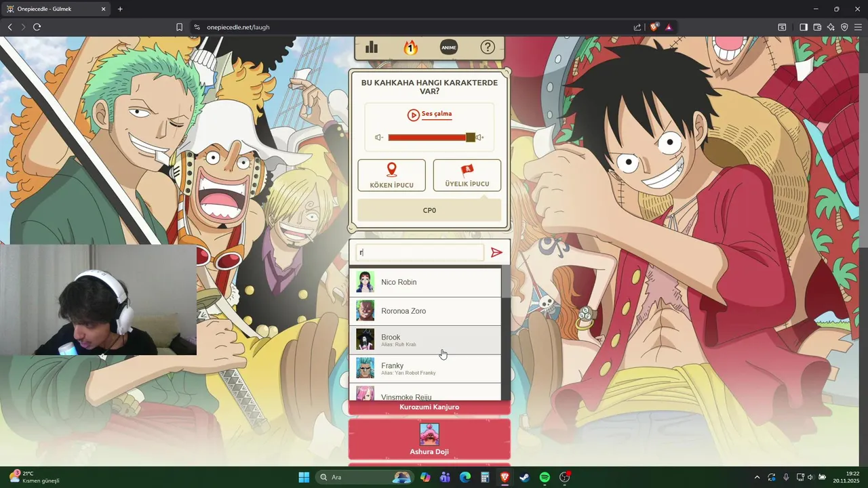Image resolution: width=868 pixels, height=488 pixels.
Task: Click the Ashura Doji guess card
Action: pyautogui.click(x=429, y=439)
